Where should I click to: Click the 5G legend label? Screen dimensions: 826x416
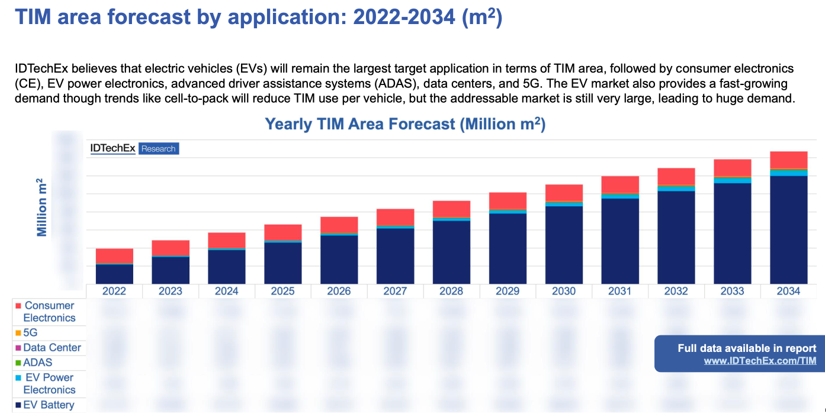coord(30,333)
